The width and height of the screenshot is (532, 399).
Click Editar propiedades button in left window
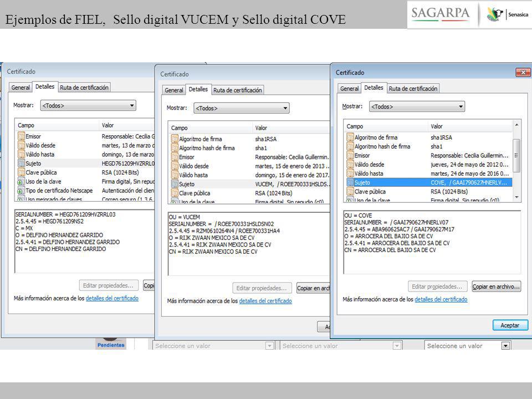coord(109,285)
